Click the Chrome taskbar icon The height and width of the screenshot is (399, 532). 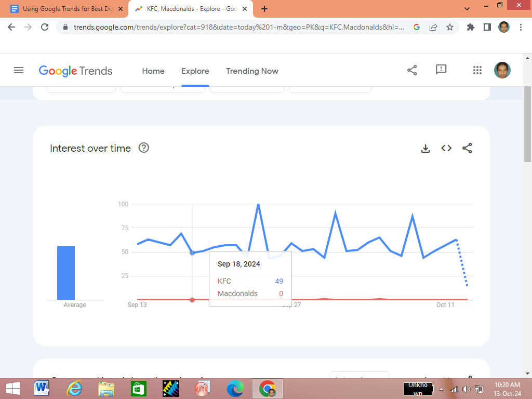pyautogui.click(x=268, y=389)
